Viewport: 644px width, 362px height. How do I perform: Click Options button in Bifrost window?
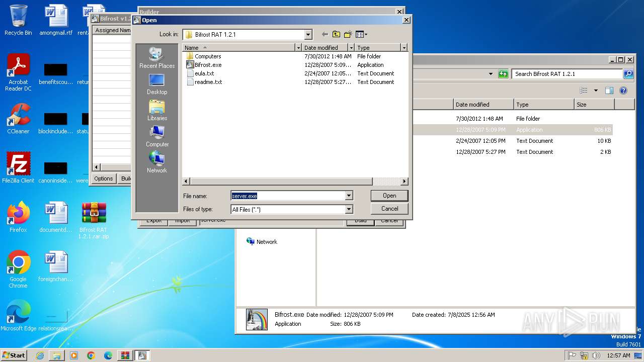(104, 178)
